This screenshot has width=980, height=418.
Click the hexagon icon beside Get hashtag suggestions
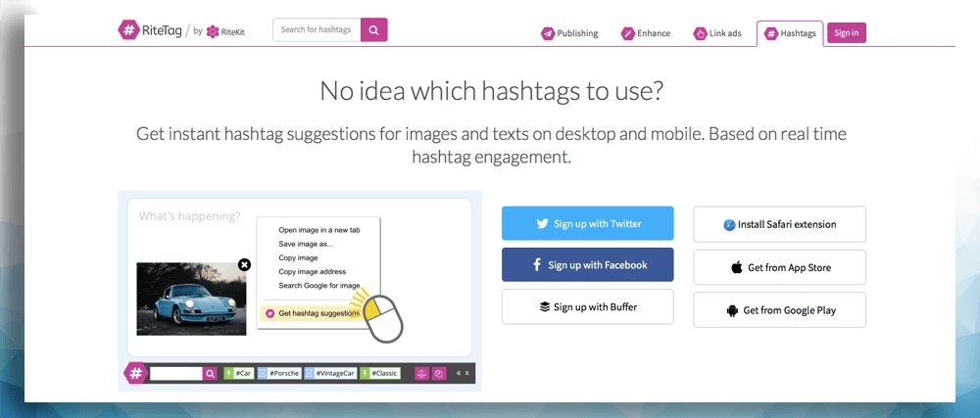(x=270, y=313)
